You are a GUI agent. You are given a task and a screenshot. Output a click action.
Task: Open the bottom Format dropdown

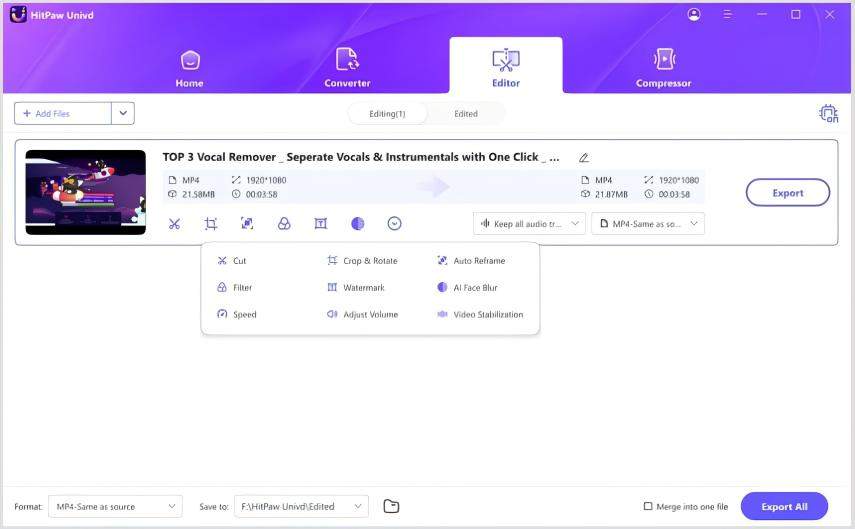[x=115, y=507]
